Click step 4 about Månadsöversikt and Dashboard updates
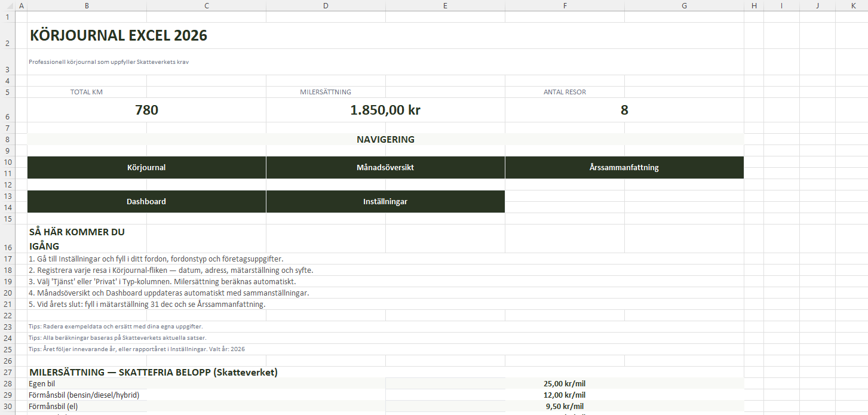This screenshot has width=868, height=415. click(168, 293)
